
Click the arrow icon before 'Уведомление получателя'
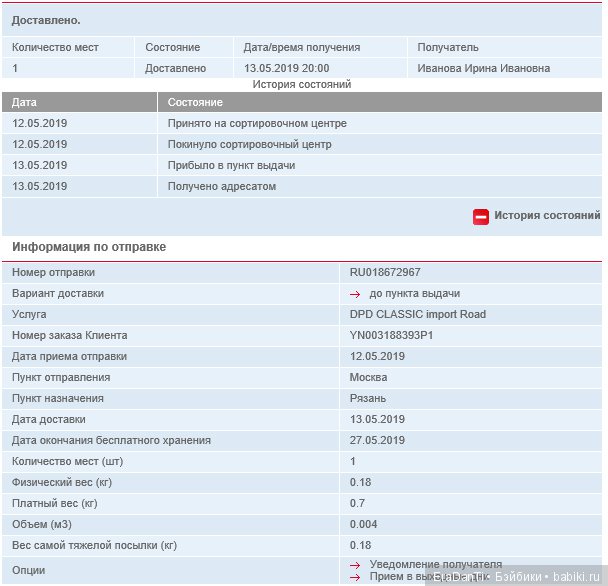(x=355, y=565)
